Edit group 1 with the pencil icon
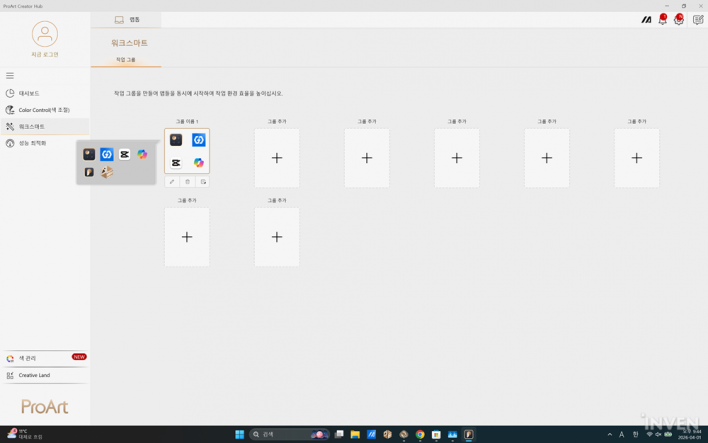Image resolution: width=708 pixels, height=443 pixels. (172, 182)
